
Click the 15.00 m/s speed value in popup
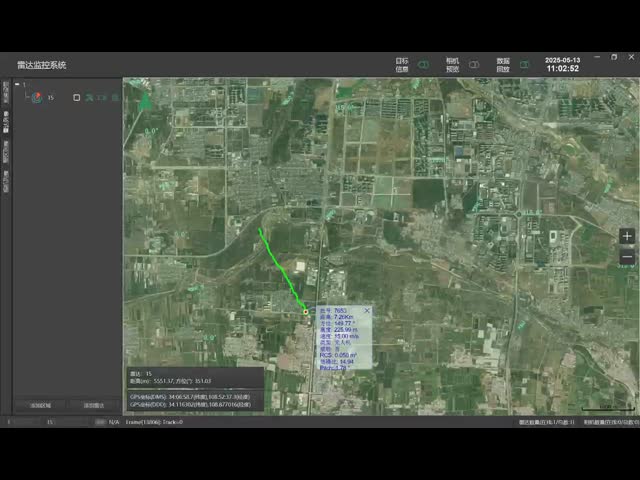point(347,336)
